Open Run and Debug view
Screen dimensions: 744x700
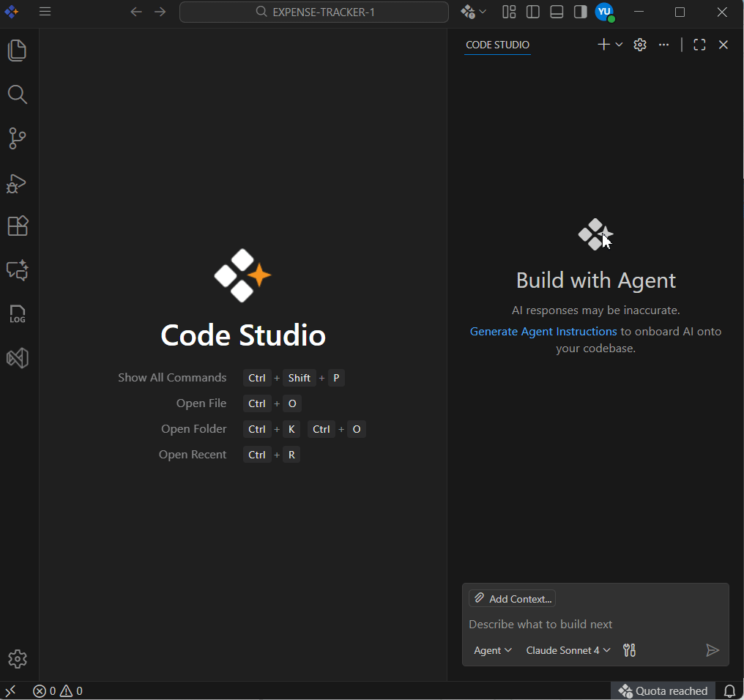click(18, 183)
